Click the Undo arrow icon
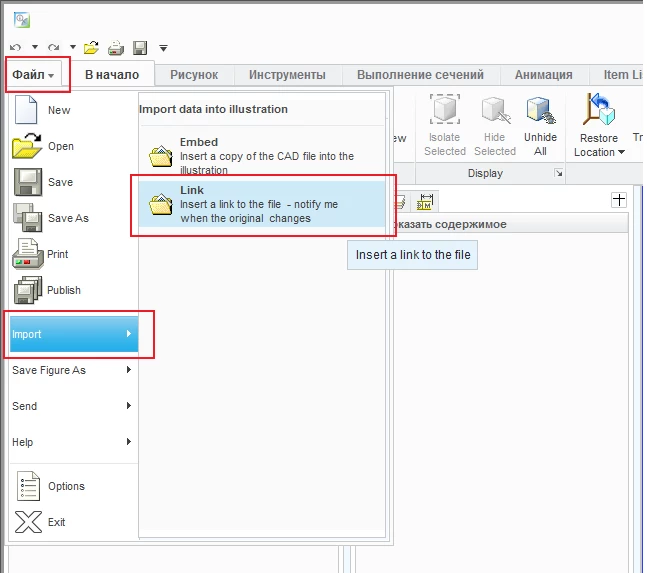The height and width of the screenshot is (573, 647). [x=15, y=47]
